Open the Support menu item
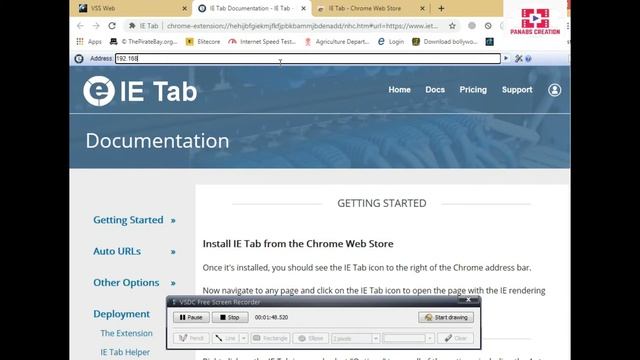The image size is (640, 360). pos(517,90)
